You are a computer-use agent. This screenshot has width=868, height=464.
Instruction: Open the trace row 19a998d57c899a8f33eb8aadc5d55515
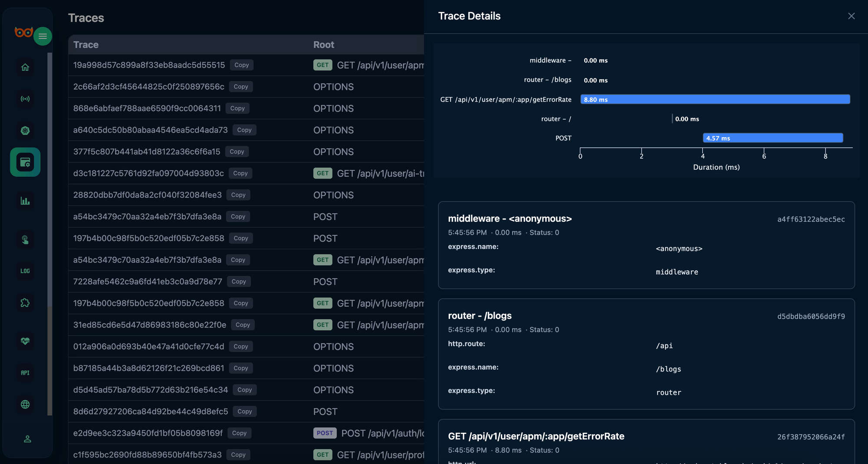(x=246, y=65)
